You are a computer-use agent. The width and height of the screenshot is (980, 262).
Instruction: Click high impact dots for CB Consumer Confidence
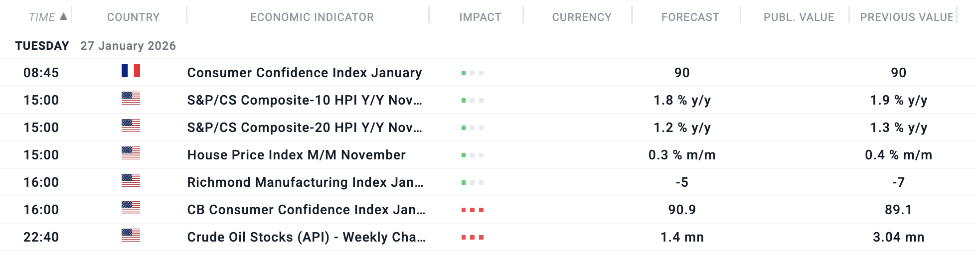click(x=472, y=210)
